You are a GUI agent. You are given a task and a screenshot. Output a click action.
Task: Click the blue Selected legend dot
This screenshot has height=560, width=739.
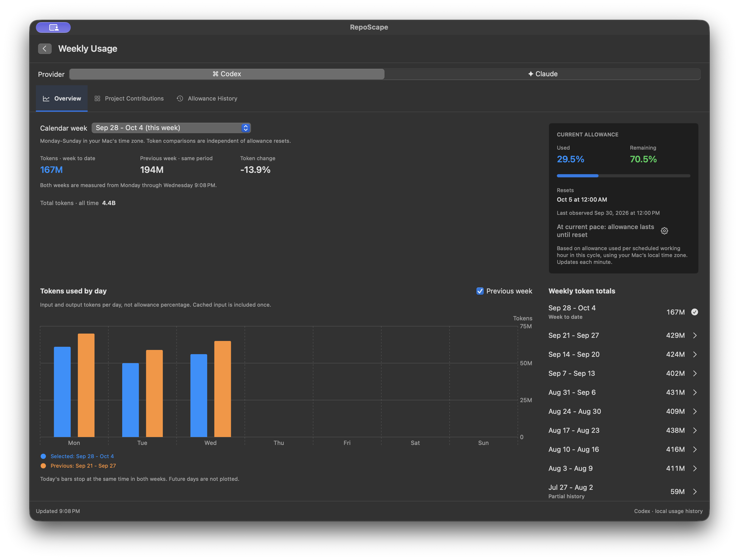click(x=43, y=457)
